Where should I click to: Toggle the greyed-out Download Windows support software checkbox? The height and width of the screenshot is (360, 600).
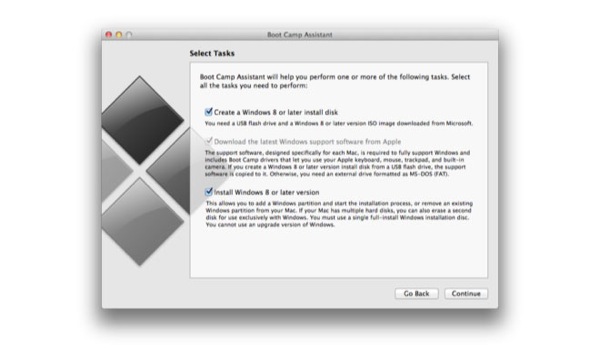[x=209, y=141]
